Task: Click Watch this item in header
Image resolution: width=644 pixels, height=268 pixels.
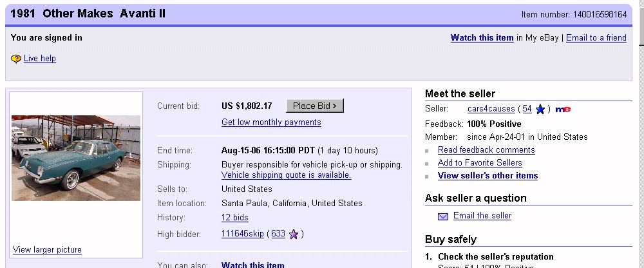Action: point(482,38)
